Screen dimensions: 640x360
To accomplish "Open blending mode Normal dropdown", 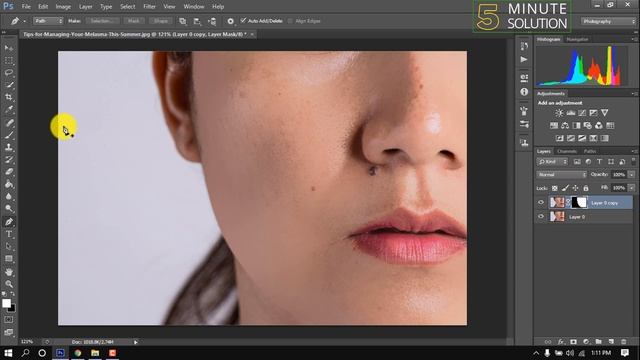I will click(561, 175).
